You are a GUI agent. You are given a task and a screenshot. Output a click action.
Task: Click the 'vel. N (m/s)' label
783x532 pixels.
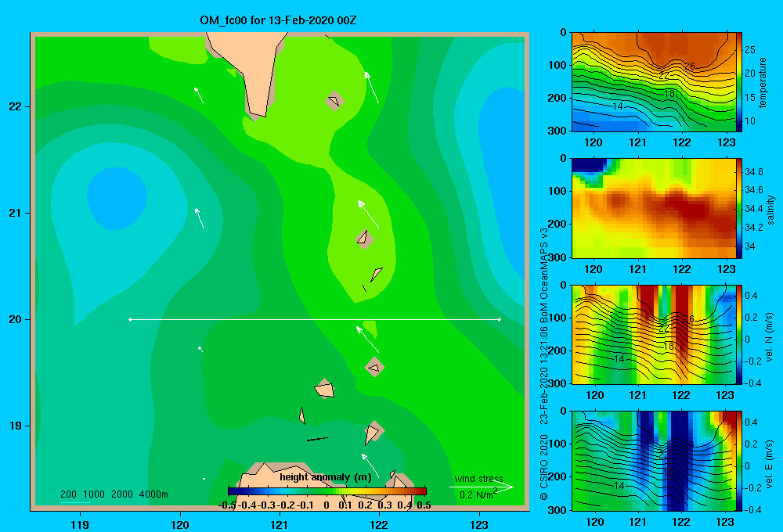point(769,337)
